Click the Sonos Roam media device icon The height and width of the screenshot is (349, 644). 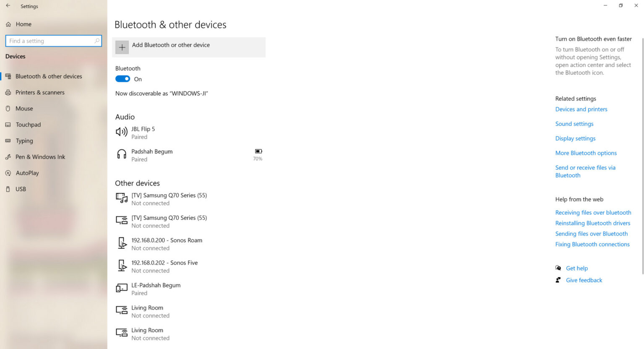tap(122, 243)
